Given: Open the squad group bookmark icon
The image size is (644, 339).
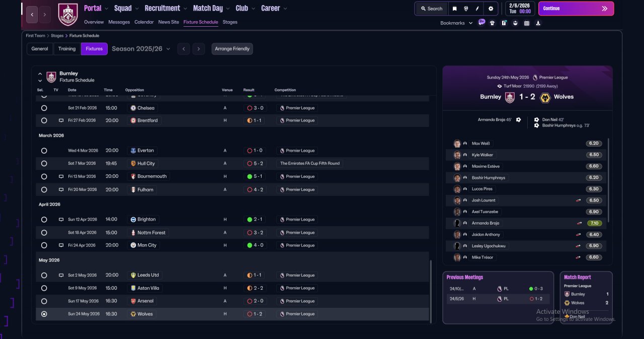Looking at the screenshot, I should [515, 23].
